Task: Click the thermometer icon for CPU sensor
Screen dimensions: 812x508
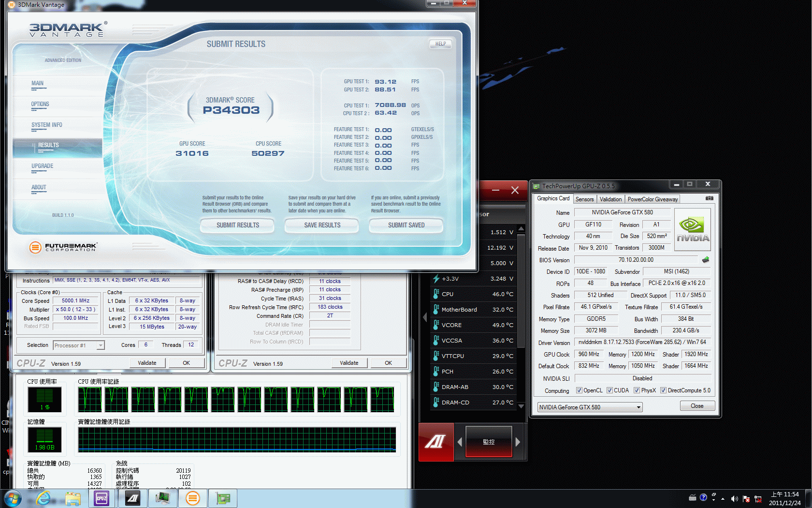Action: pyautogui.click(x=436, y=294)
